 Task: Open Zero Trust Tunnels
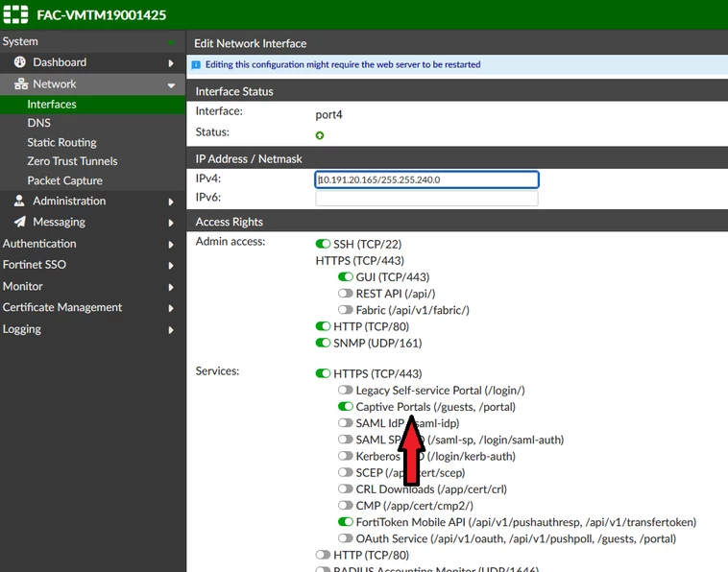tap(72, 161)
